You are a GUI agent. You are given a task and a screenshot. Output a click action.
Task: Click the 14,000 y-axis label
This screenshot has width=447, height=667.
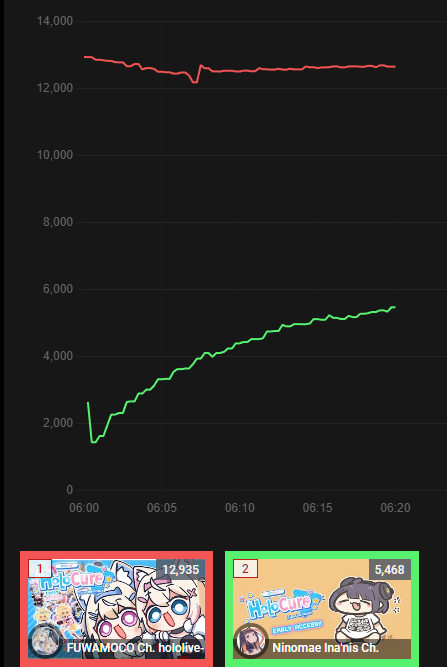[x=55, y=21]
